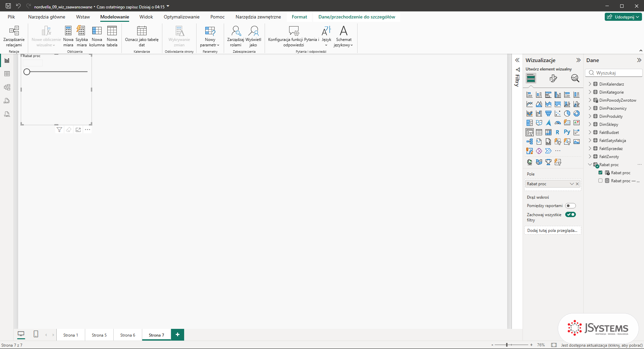Create Nowa kolumna from the ribbon

coord(97,36)
